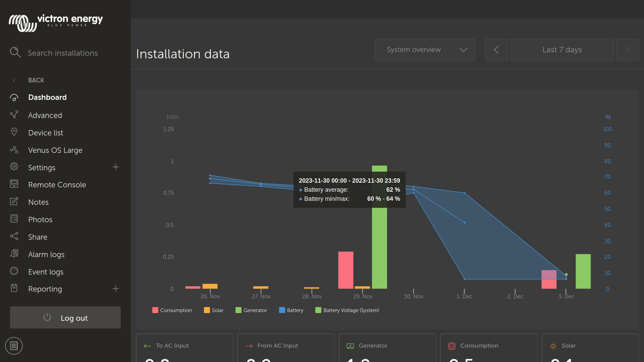Screen dimensions: 644x362
Task: Expand the Reporting submenu with plus
Action: click(x=116, y=289)
